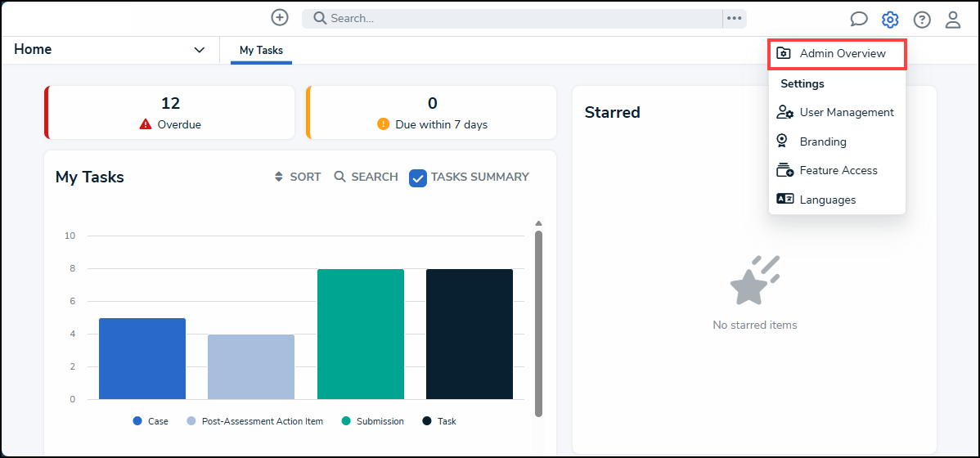Click the Sort arrows in My Tasks
This screenshot has height=458, width=980.
point(278,177)
